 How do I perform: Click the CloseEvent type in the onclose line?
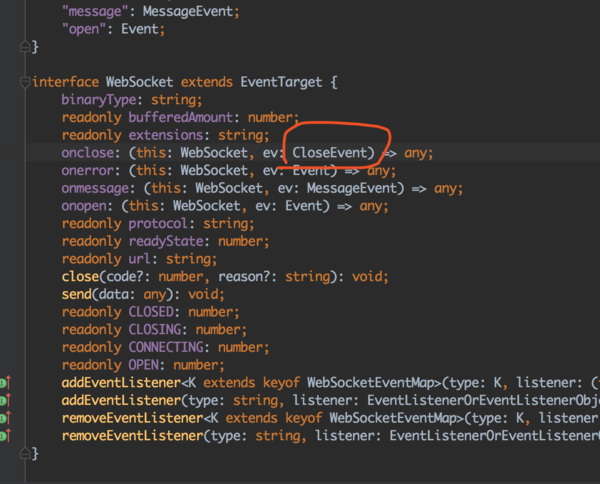(329, 153)
